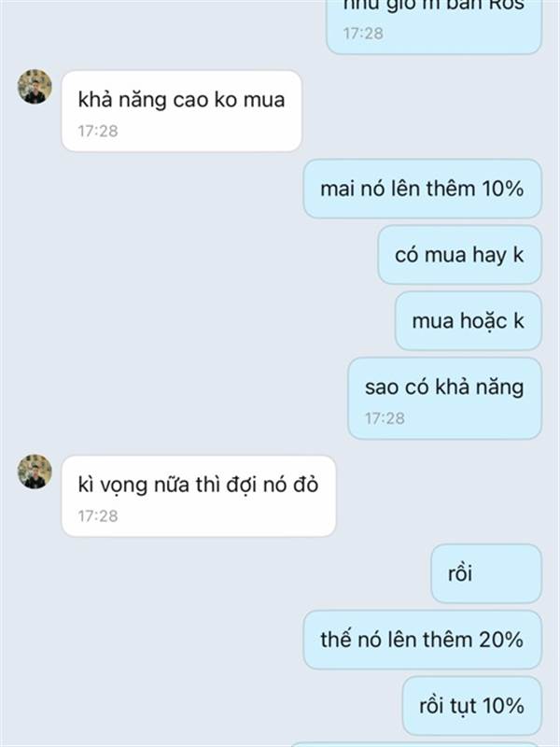560x747 pixels.
Task: Tap the message "kì vọng nữa thì đợi nó đỏ"
Action: point(199,496)
